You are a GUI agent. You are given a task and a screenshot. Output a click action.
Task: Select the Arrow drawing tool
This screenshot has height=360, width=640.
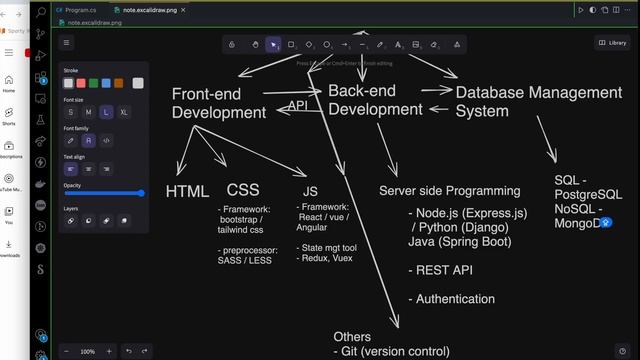(x=345, y=44)
